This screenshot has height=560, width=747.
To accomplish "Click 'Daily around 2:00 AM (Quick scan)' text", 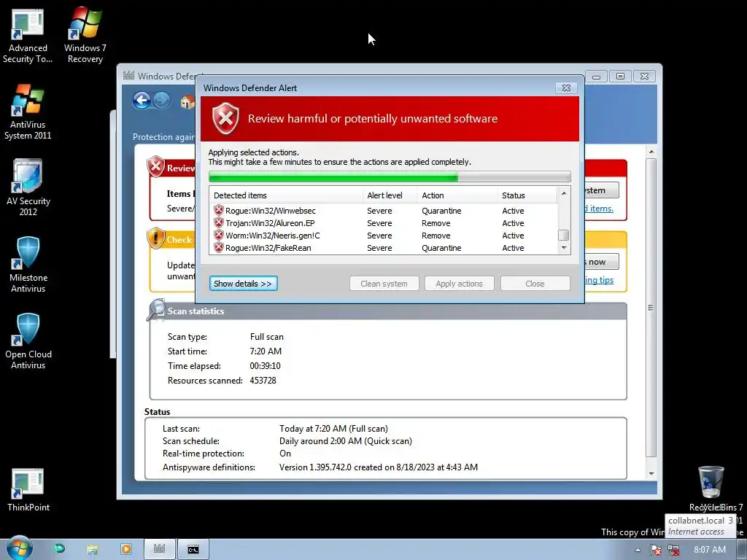I will click(345, 441).
